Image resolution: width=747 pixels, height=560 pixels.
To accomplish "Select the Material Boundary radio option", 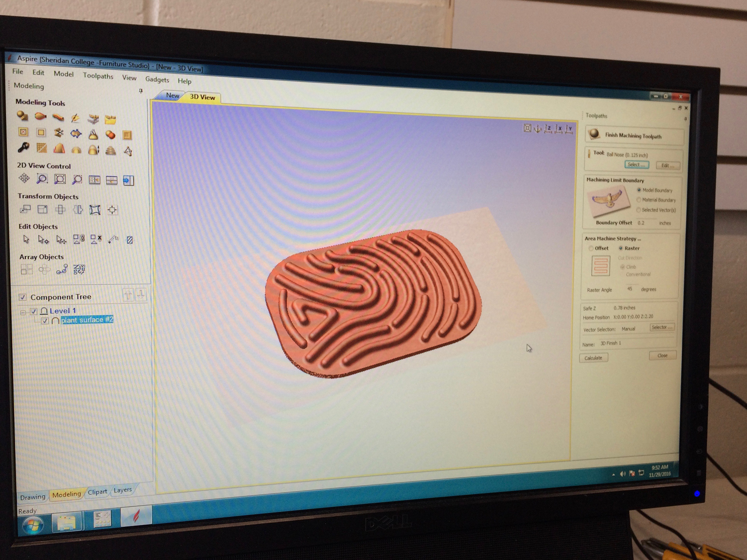I will [x=638, y=200].
